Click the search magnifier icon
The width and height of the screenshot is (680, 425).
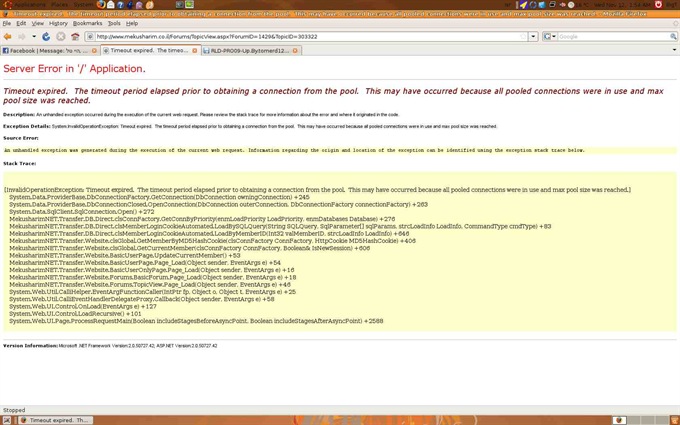673,36
